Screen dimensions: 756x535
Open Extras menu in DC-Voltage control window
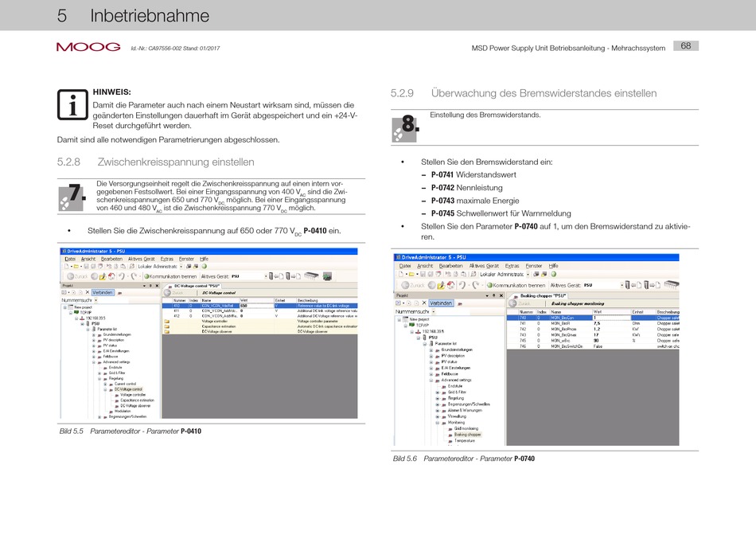coord(166,259)
